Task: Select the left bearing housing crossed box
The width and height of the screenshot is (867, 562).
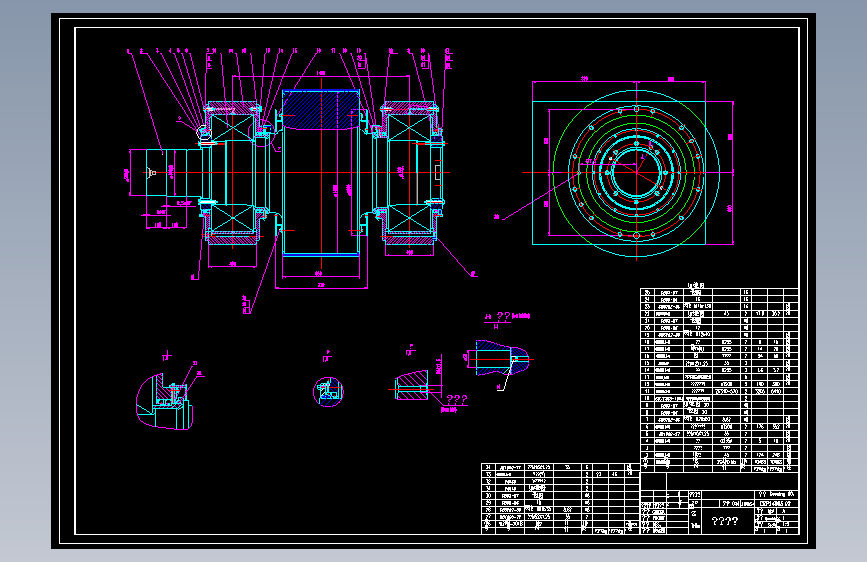Action: [x=232, y=128]
